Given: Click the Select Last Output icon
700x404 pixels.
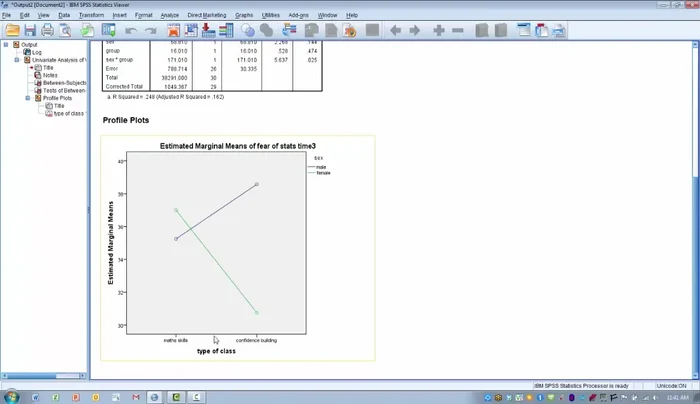Looking at the screenshot, I should coord(289,30).
